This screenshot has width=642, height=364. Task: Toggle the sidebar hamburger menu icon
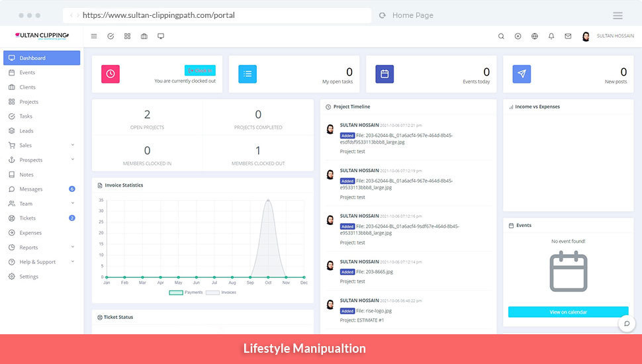94,36
